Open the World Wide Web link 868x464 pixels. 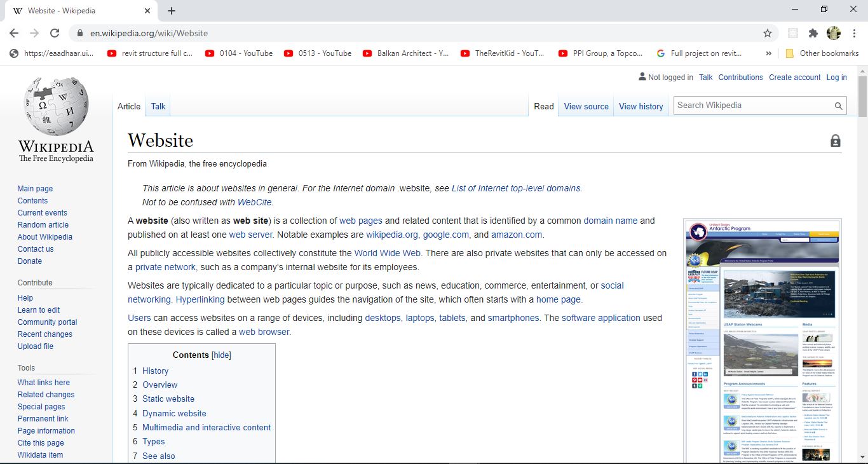pyautogui.click(x=388, y=253)
